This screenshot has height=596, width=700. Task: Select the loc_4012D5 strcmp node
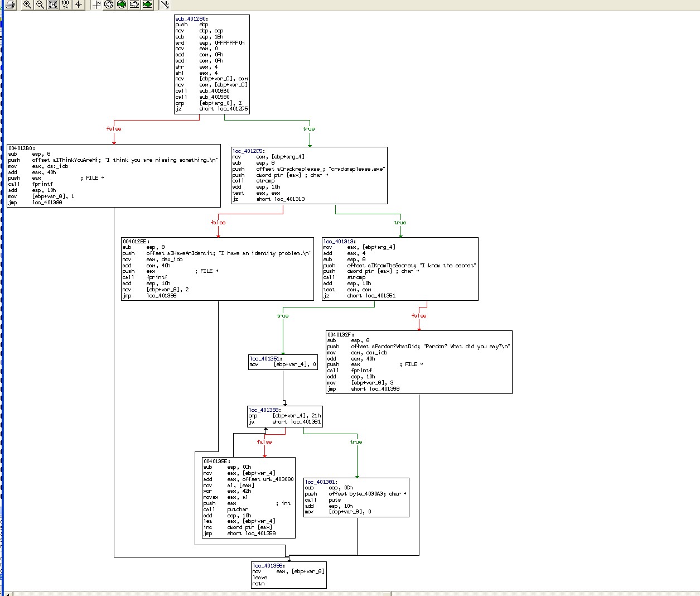309,175
